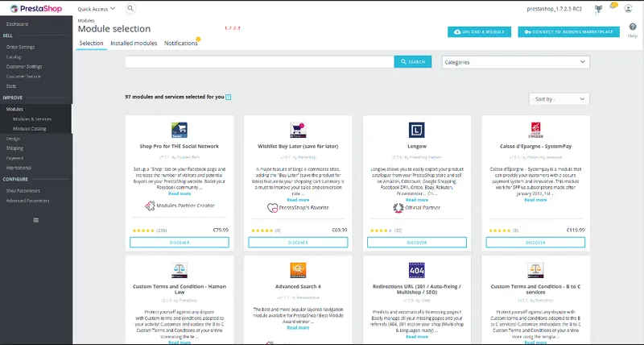The width and height of the screenshot is (644, 345).
Task: Expand the Categories dropdown
Action: pyautogui.click(x=516, y=62)
